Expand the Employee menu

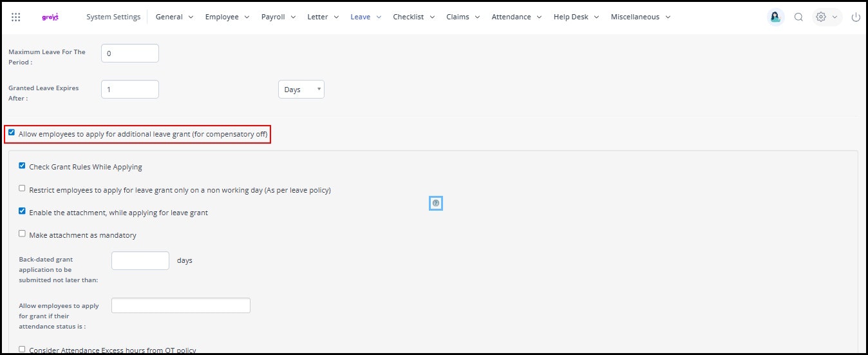227,17
